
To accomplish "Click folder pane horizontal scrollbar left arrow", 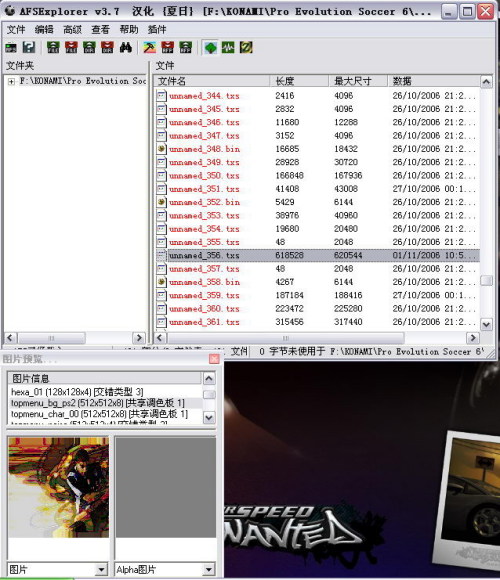I will (10, 338).
